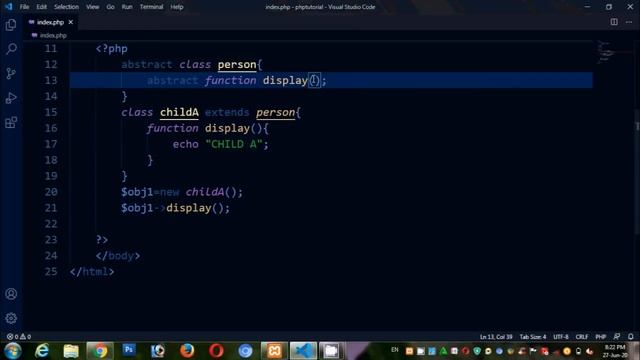Open Windows file explorer from taskbar

click(71, 351)
